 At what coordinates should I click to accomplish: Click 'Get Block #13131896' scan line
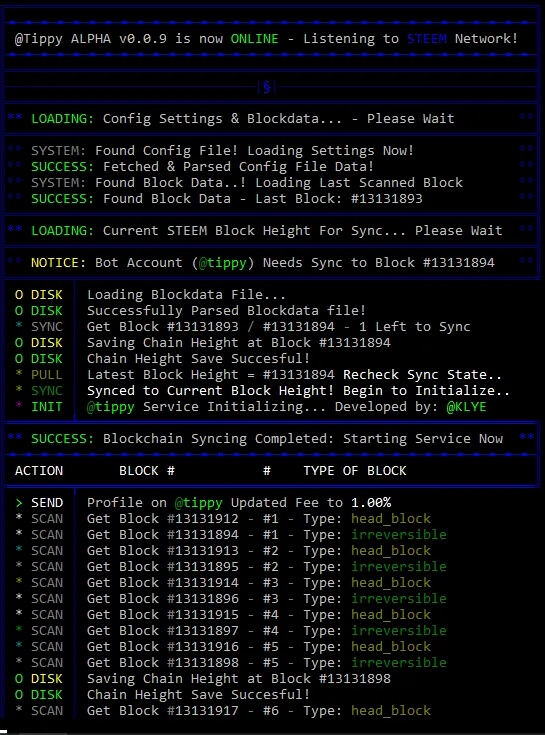267,599
